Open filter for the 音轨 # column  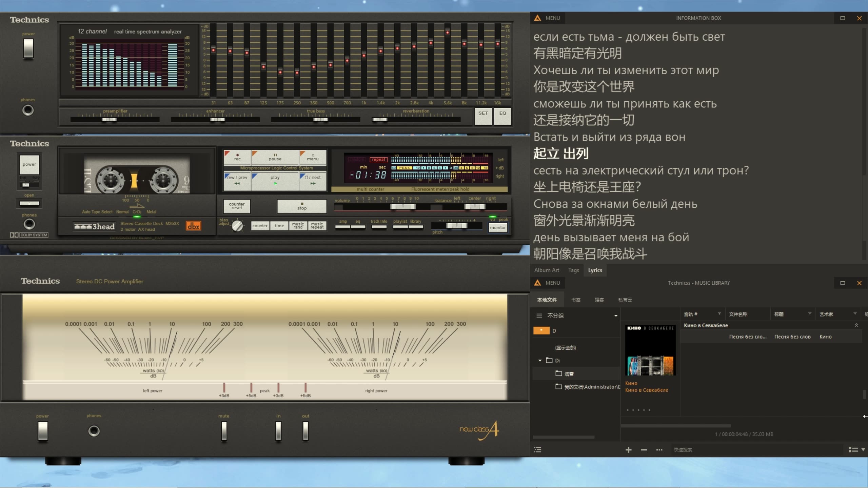[719, 313]
